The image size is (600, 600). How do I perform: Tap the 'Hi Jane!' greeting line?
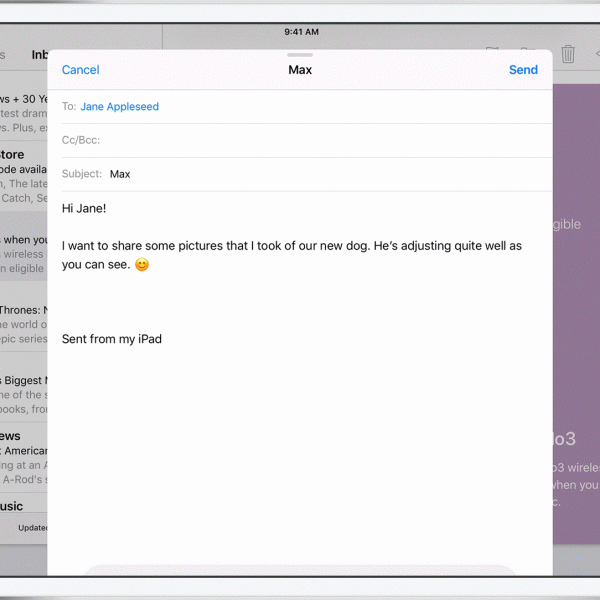tap(84, 208)
